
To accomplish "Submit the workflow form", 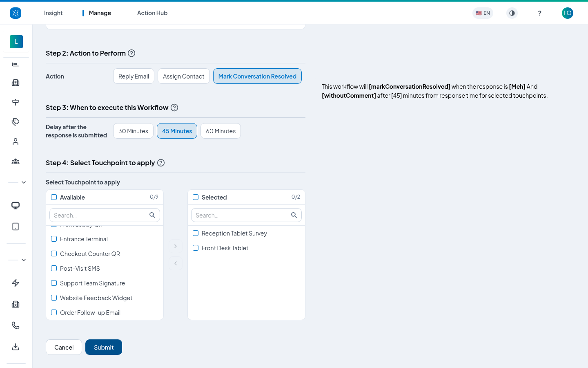I will (x=104, y=347).
